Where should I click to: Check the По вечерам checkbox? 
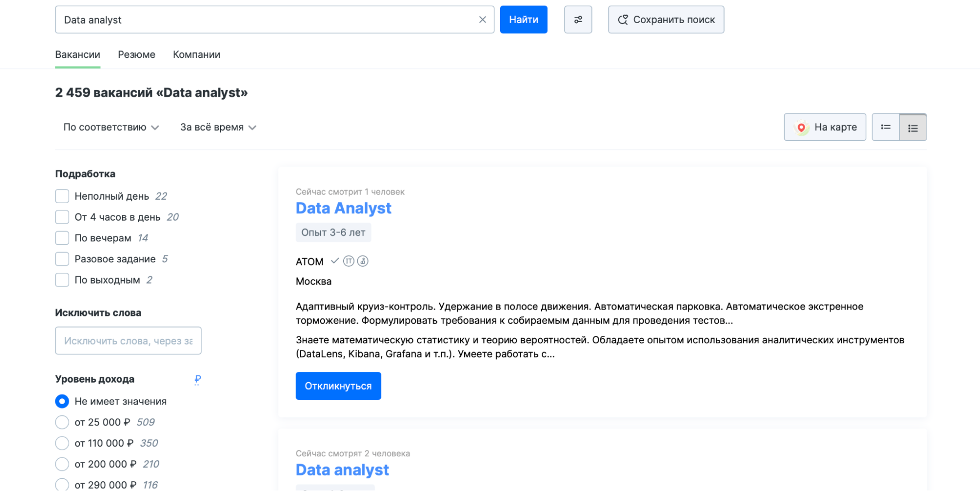[62, 238]
